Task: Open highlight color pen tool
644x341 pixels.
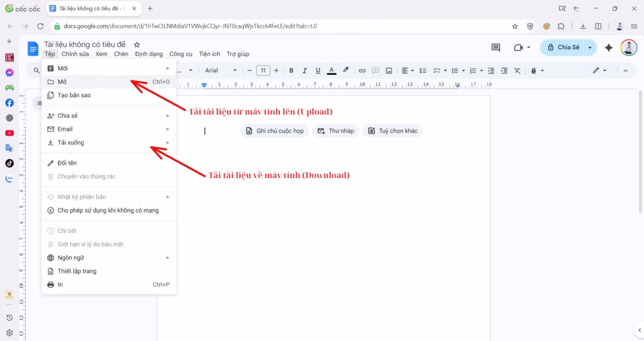Action: (346, 70)
